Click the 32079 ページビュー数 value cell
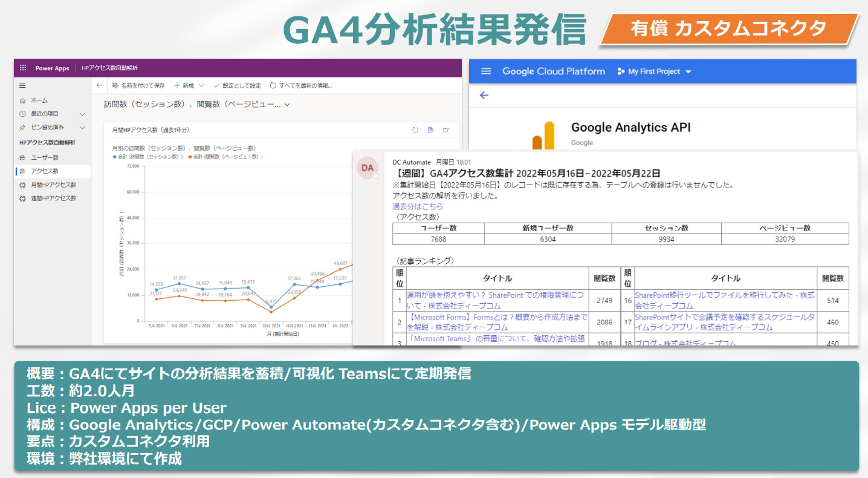The image size is (868, 478). (785, 239)
